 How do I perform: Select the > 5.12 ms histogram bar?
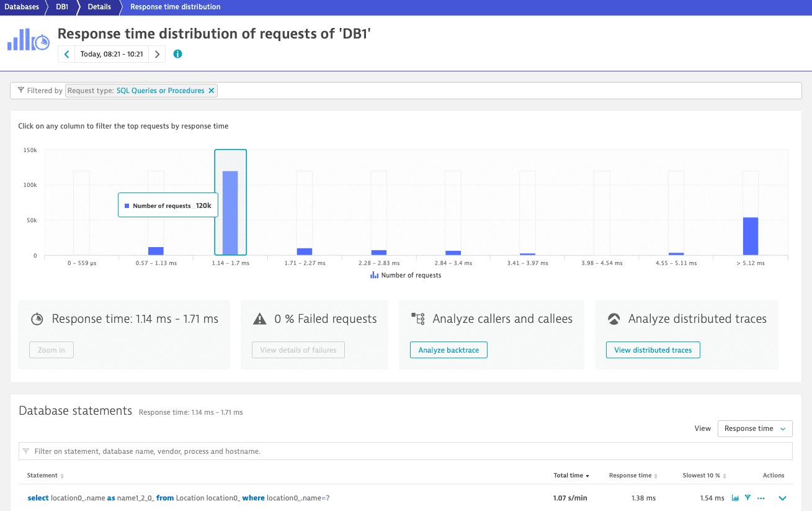coord(751,236)
